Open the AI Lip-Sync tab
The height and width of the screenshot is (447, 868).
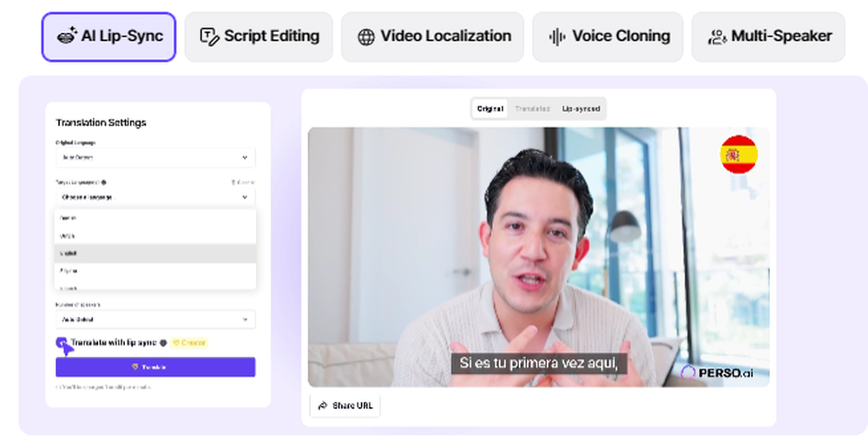[x=108, y=36]
